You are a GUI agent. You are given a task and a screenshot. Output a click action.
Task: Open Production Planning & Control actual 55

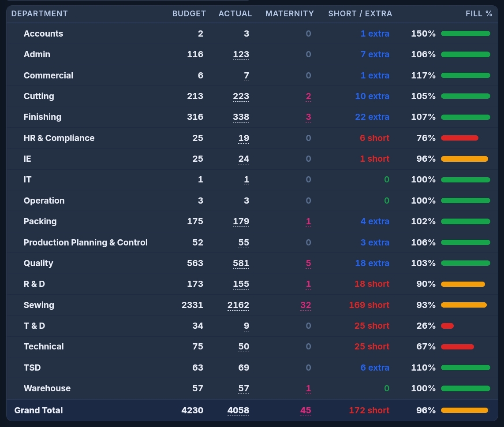click(244, 242)
